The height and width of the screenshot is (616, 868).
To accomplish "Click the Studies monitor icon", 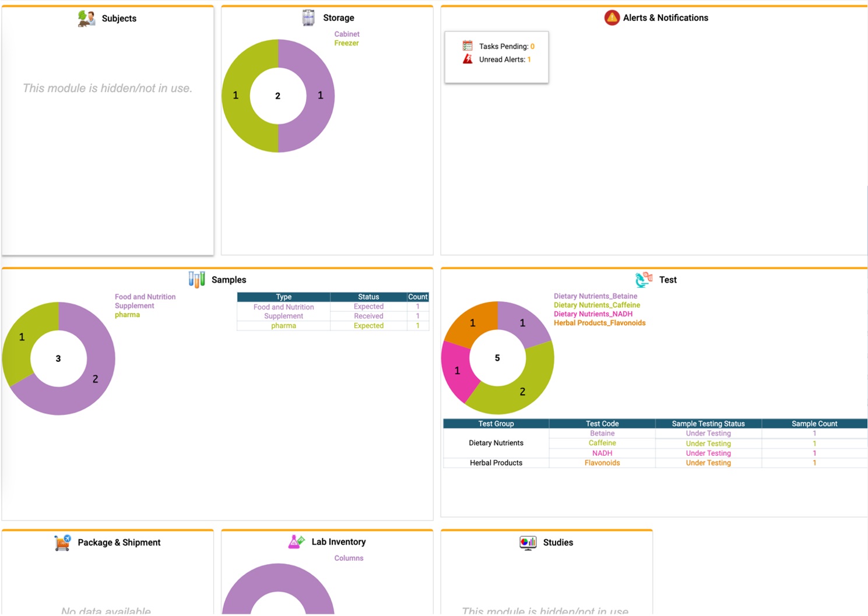I will click(x=528, y=543).
